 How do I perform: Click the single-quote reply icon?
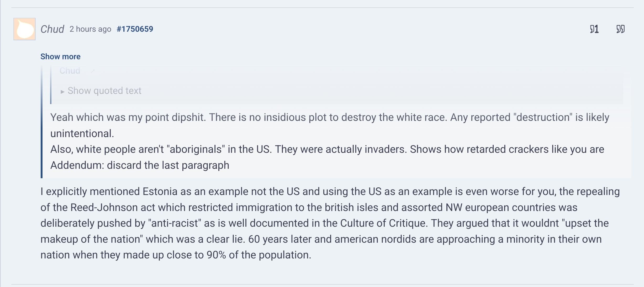pyautogui.click(x=592, y=29)
